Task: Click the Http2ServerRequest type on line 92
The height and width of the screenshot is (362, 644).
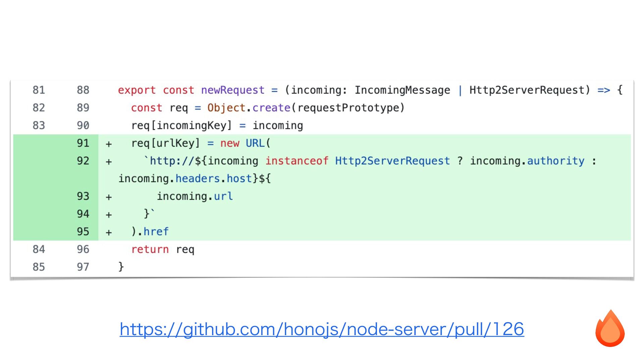Action: [x=392, y=161]
